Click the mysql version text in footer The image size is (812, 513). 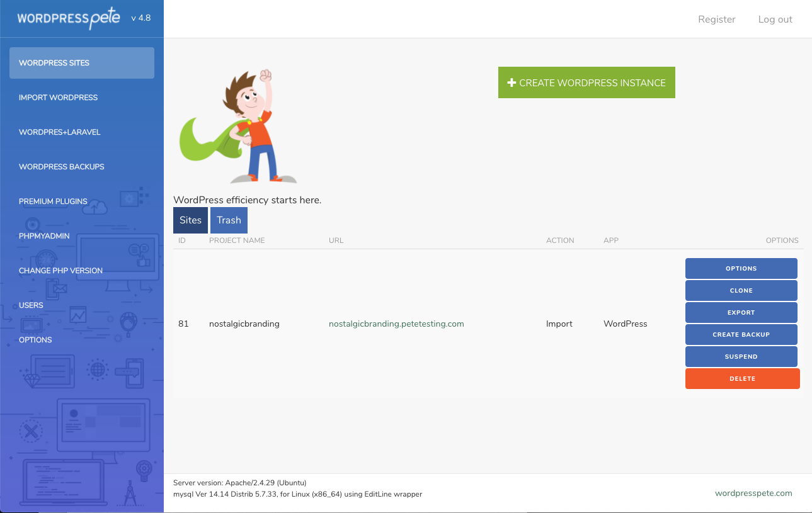(x=297, y=494)
